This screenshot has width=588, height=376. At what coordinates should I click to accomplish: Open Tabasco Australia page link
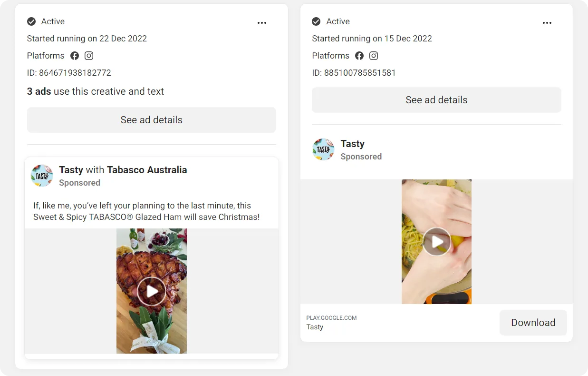click(x=147, y=170)
